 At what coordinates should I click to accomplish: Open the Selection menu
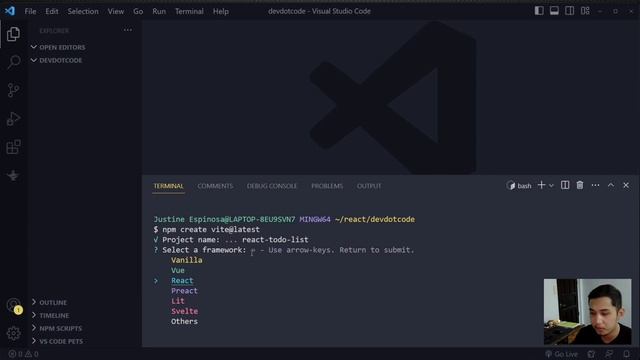[x=83, y=11]
